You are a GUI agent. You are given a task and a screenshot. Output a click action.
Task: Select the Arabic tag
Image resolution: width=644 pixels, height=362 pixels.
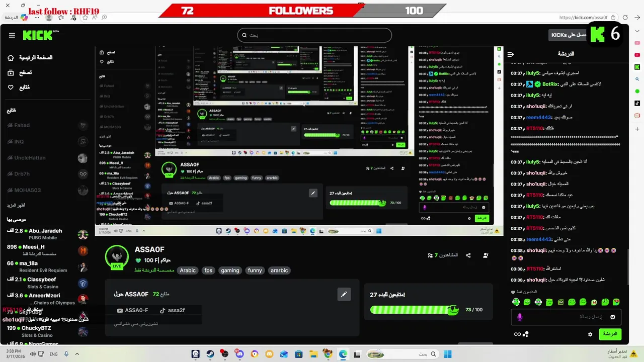point(188,270)
